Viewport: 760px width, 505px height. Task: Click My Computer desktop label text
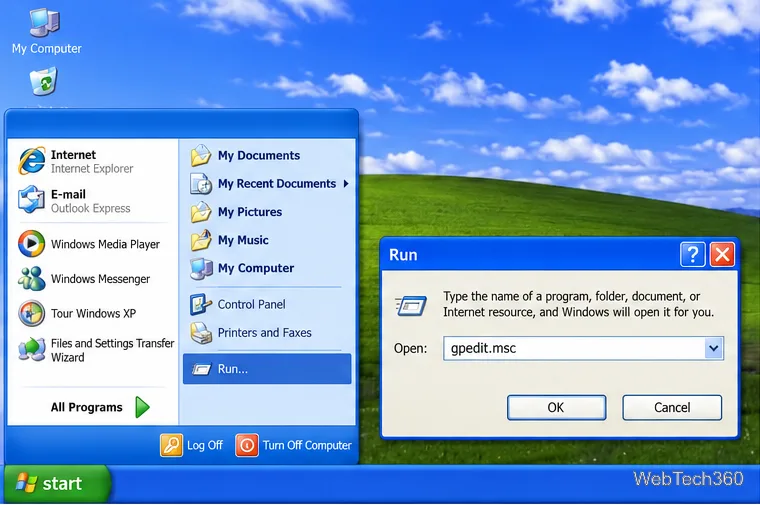(47, 48)
